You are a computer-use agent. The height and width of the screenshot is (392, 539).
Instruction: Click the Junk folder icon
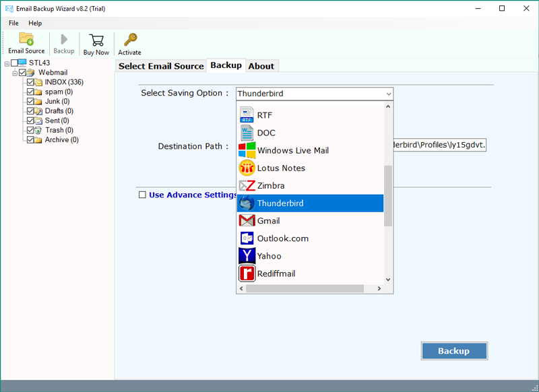pos(38,101)
